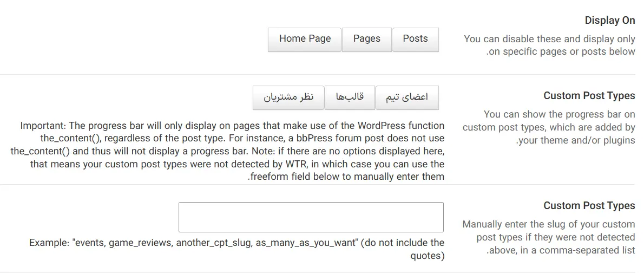The height and width of the screenshot is (273, 644).
Task: Click the 'Important: The progress bar' note
Action: pos(227,151)
